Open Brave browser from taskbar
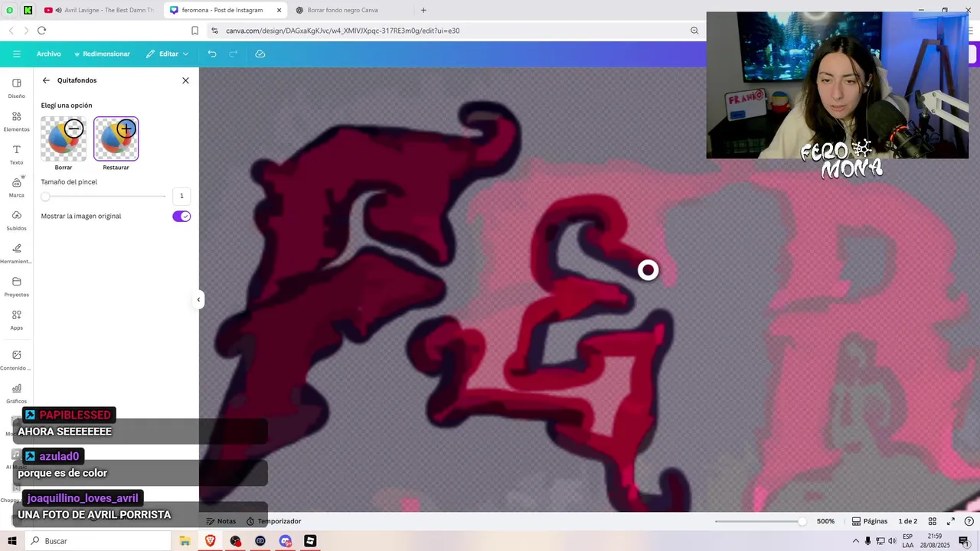 tap(210, 541)
